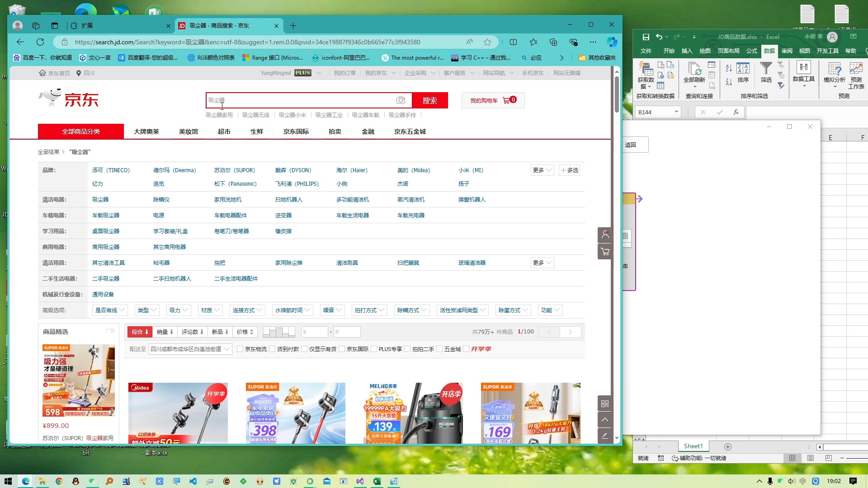
Task: Click the camera image-search icon in JD search box
Action: (x=401, y=100)
